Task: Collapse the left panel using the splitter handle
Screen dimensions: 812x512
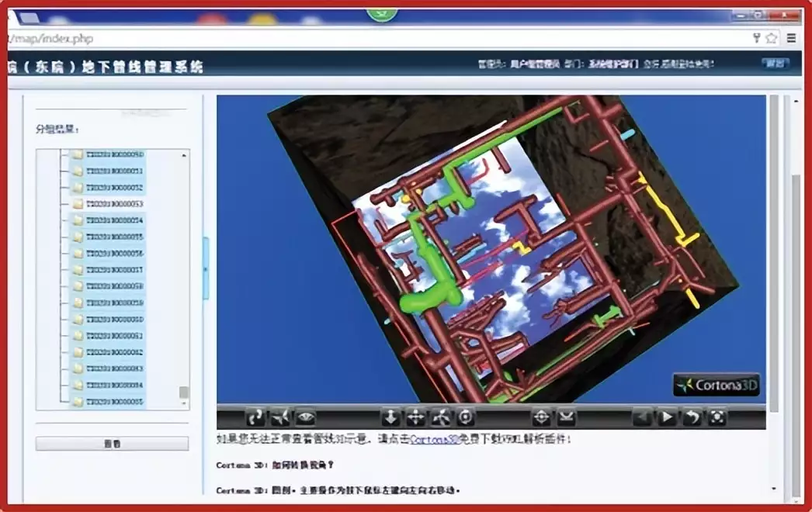Action: coord(206,269)
